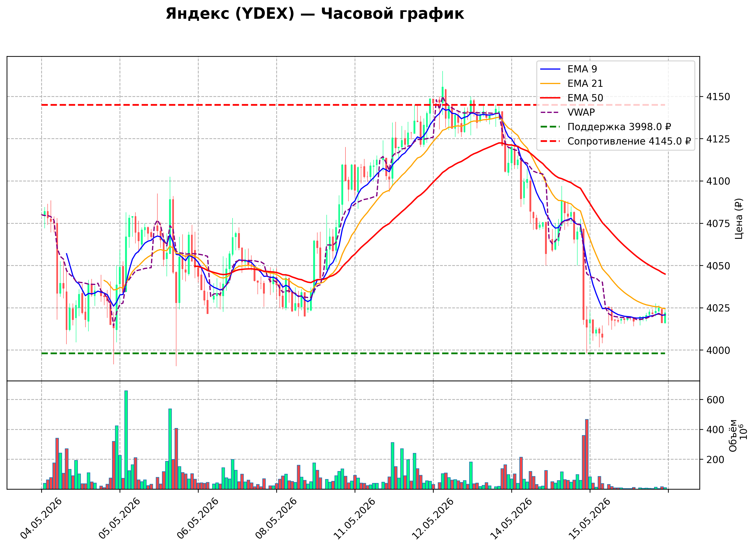Viewport: 756px width, 548px height.
Task: Click the orange EMA 21 legend line sample
Action: 550,83
